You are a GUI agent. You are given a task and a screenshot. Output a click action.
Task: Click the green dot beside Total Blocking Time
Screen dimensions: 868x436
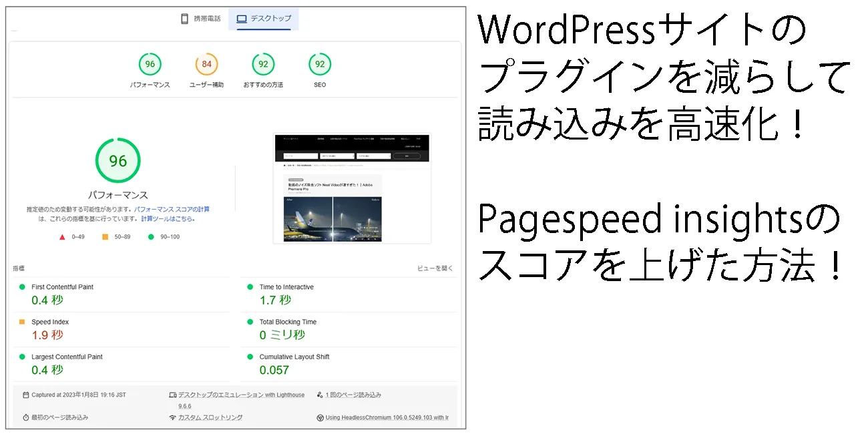[x=250, y=322]
